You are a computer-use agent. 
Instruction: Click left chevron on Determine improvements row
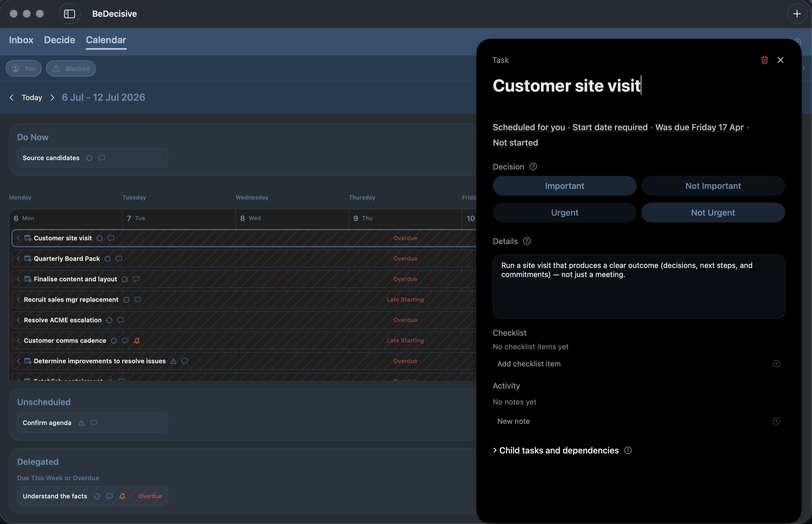pos(18,361)
